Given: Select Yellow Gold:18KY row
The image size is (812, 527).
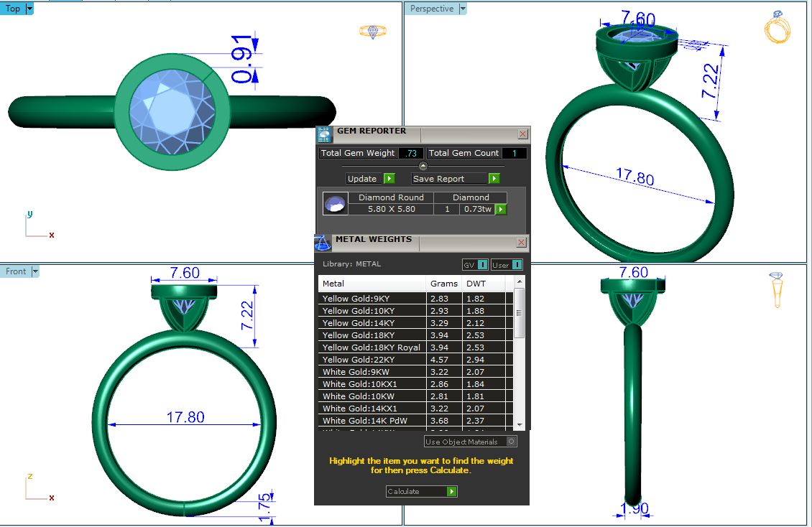Looking at the screenshot, I should click(372, 335).
